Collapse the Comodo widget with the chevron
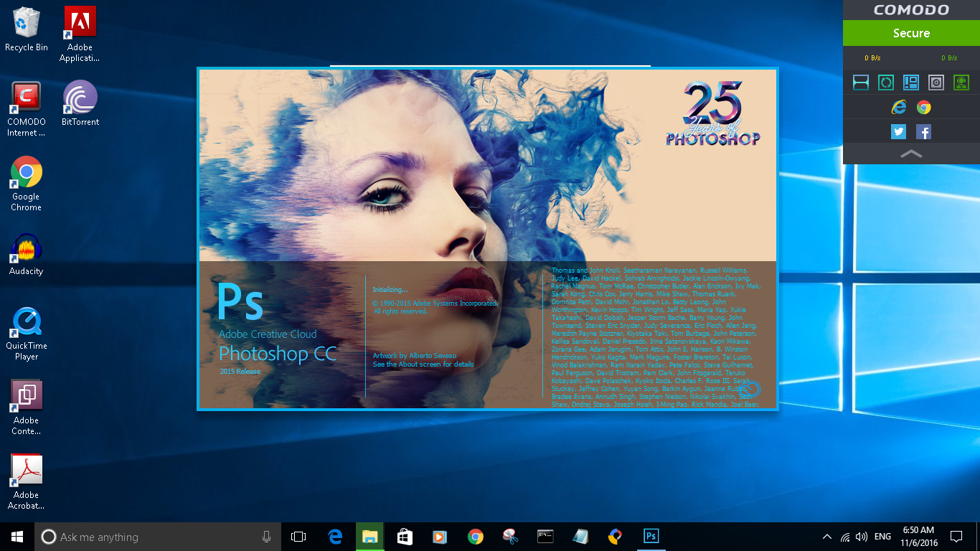980x551 pixels. [911, 154]
